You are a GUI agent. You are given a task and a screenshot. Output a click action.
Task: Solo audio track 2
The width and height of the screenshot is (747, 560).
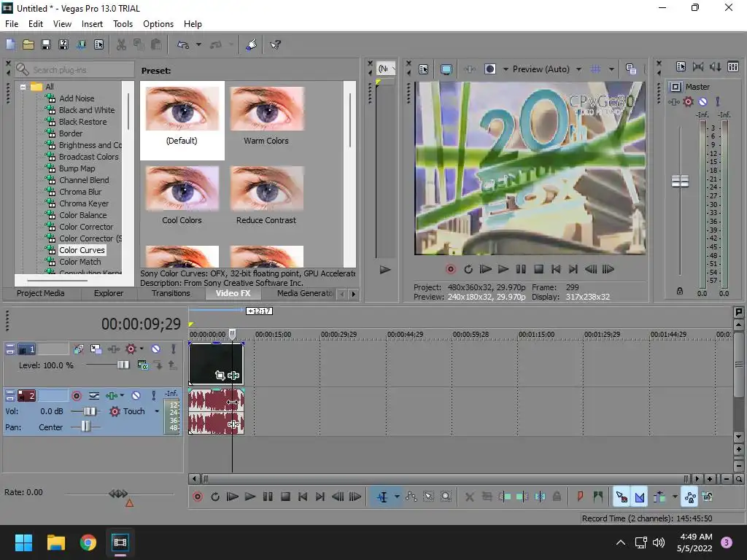153,395
